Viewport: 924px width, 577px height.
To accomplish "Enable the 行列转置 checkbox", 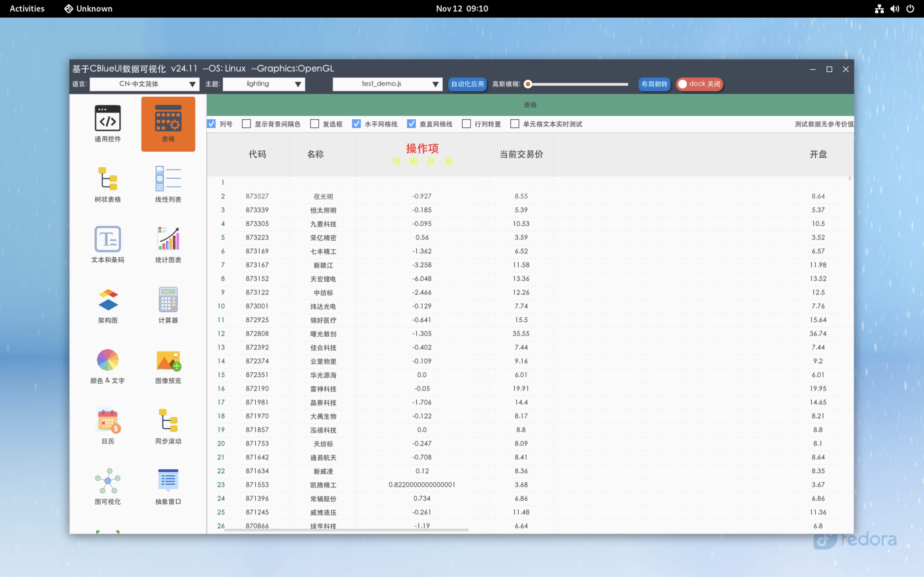I will pos(466,124).
